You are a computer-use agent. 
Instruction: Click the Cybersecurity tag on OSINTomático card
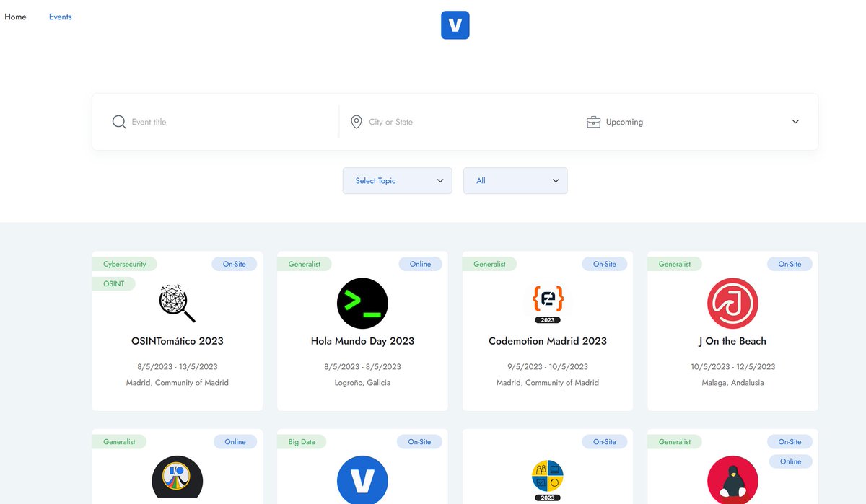tap(124, 264)
